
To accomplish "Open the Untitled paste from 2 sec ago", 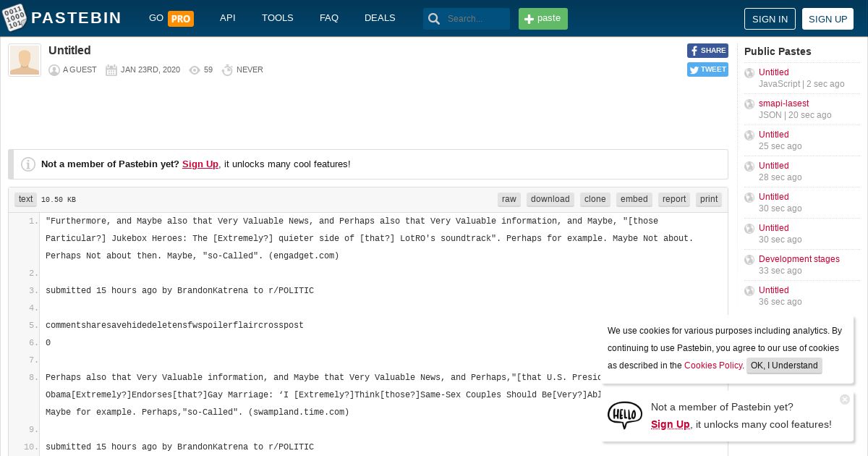I will click(x=774, y=72).
